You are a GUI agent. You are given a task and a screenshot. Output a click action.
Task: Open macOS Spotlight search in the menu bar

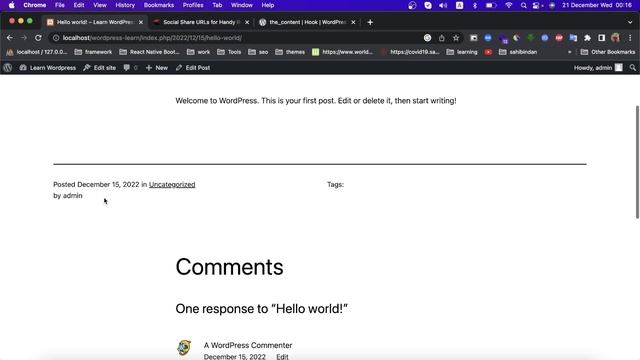click(523, 5)
